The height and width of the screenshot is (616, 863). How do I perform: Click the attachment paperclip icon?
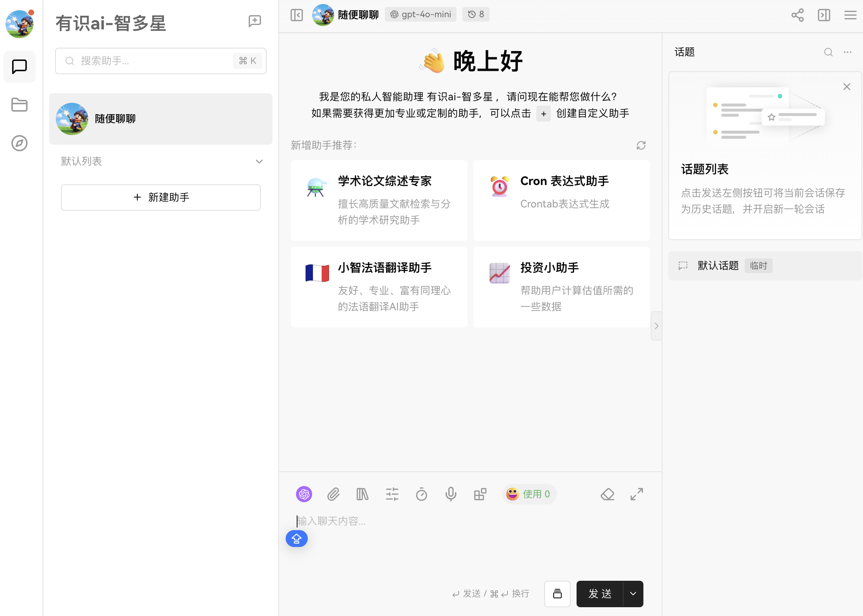[x=333, y=494]
